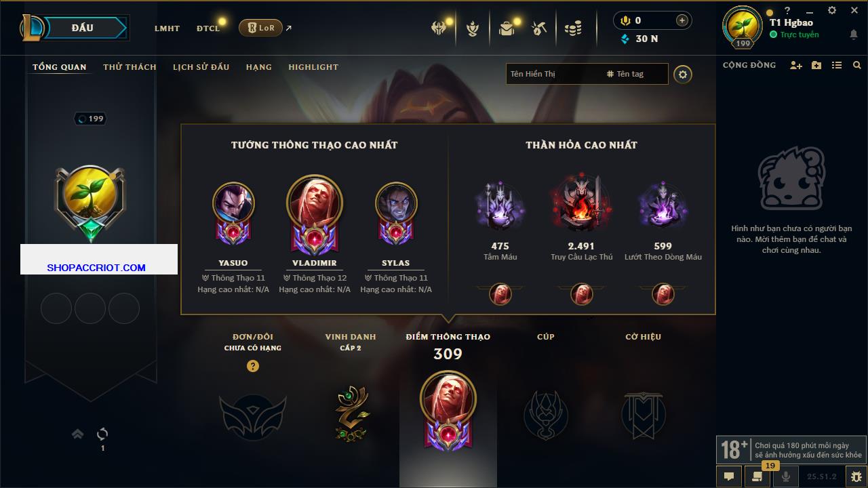Viewport: 868px width, 488px height.
Task: Expand the friends list options icon
Action: [x=837, y=65]
